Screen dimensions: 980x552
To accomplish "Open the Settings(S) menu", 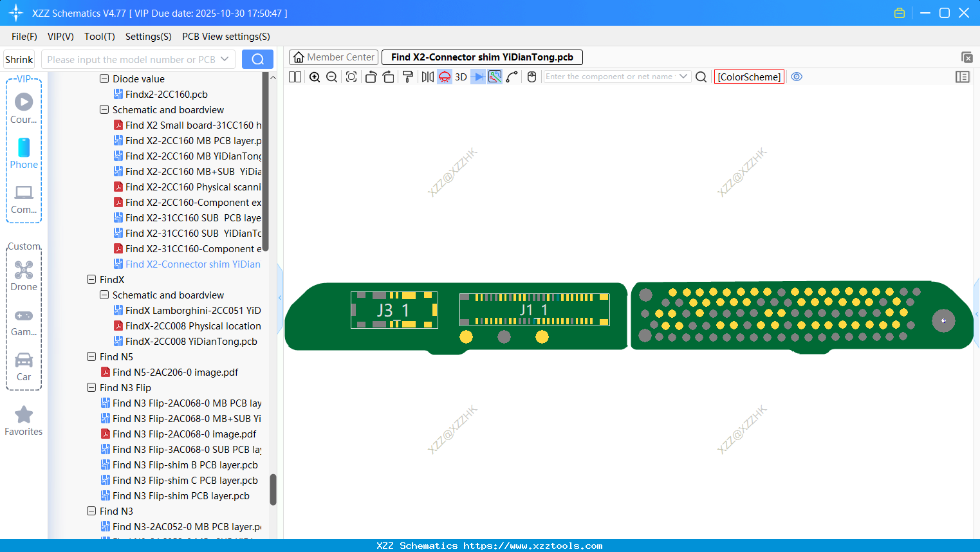I will [x=149, y=37].
